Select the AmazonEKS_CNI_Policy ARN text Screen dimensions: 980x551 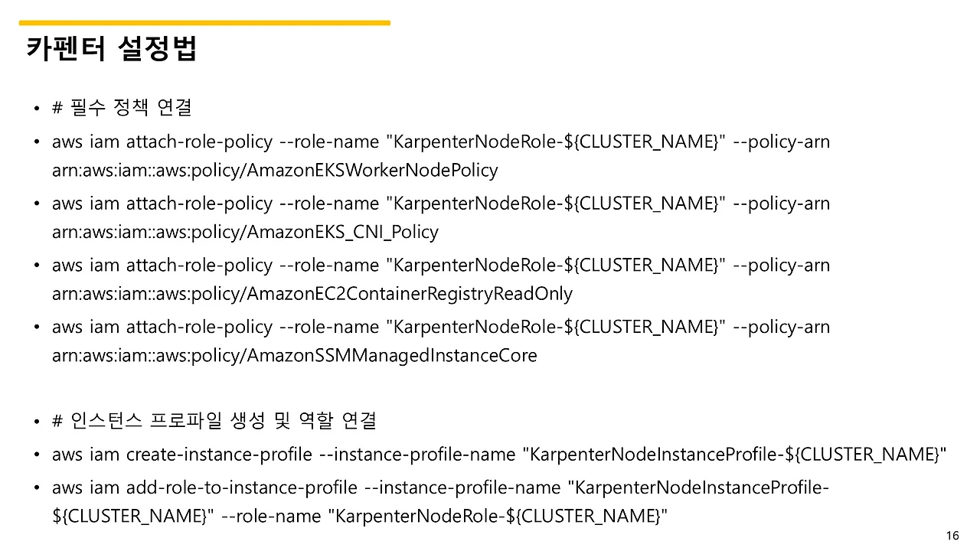[245, 232]
